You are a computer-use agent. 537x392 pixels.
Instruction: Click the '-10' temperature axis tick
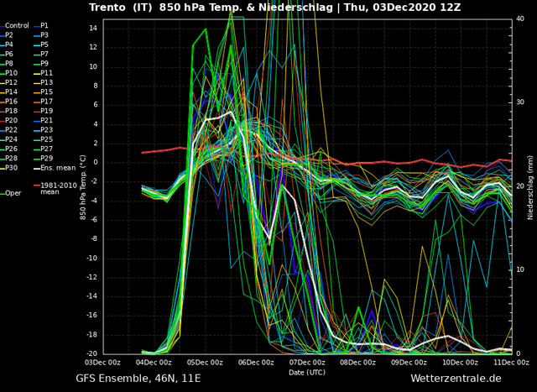pyautogui.click(x=91, y=258)
